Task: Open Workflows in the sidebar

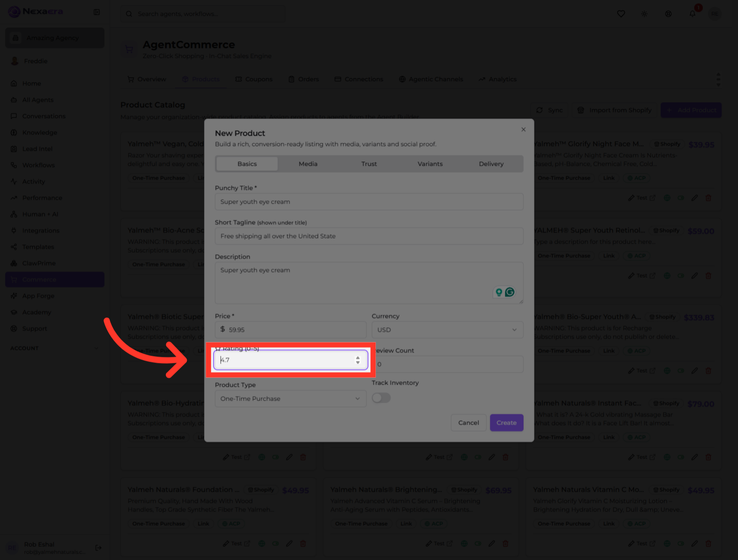Action: (55, 165)
